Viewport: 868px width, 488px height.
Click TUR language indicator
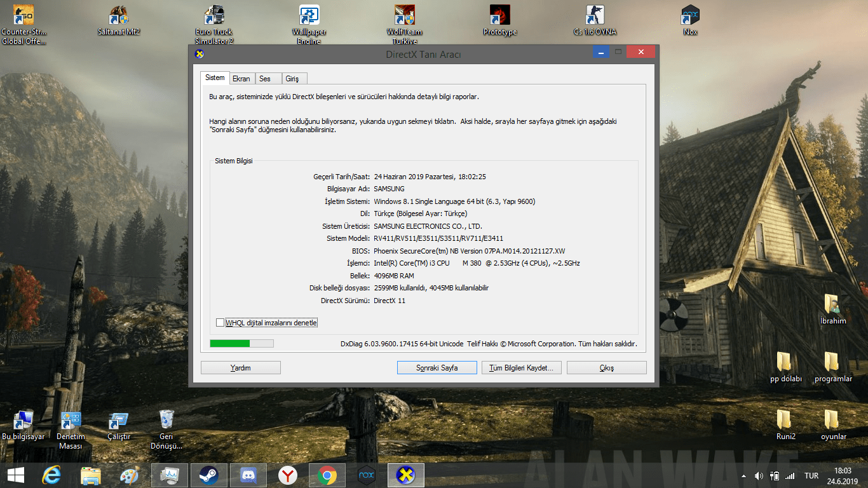811,475
